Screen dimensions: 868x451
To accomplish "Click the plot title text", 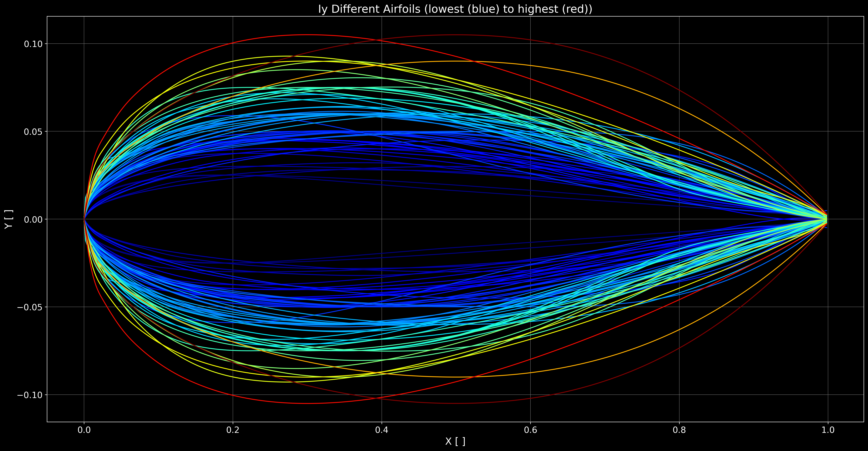I will pos(455,9).
